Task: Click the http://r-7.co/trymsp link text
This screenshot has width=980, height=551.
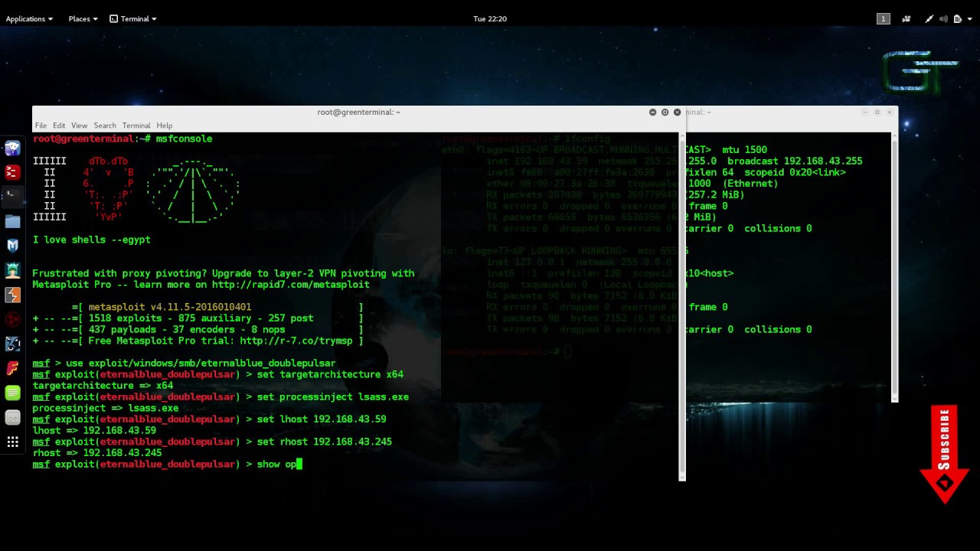Action: tap(296, 341)
